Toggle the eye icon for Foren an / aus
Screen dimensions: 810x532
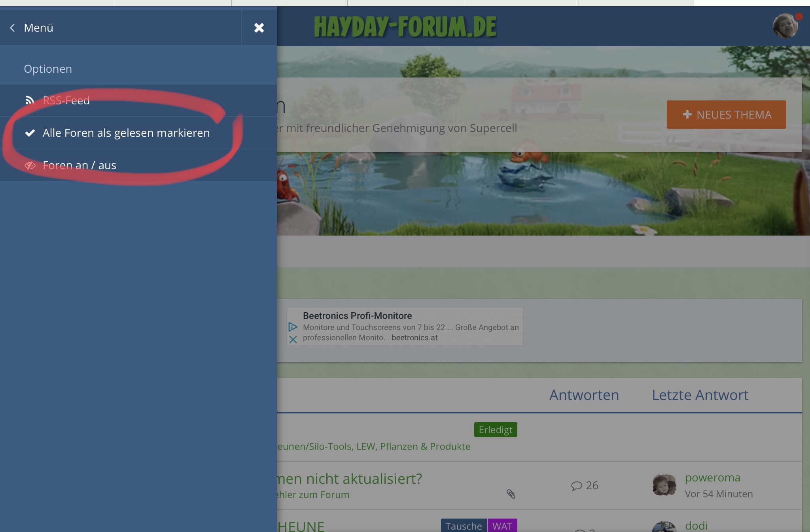pyautogui.click(x=30, y=165)
